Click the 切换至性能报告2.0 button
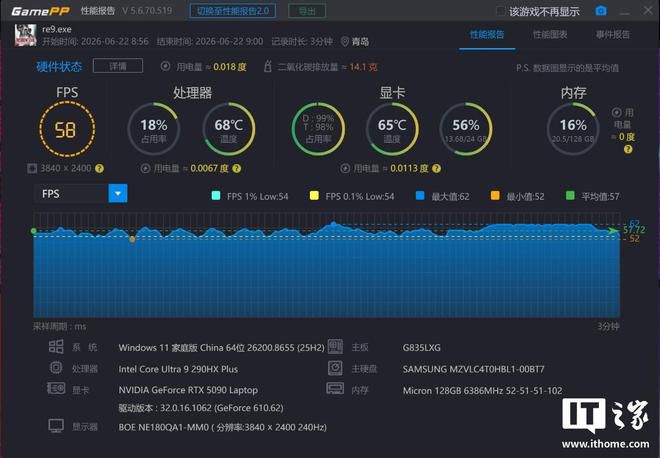660x458 pixels. pos(233,11)
